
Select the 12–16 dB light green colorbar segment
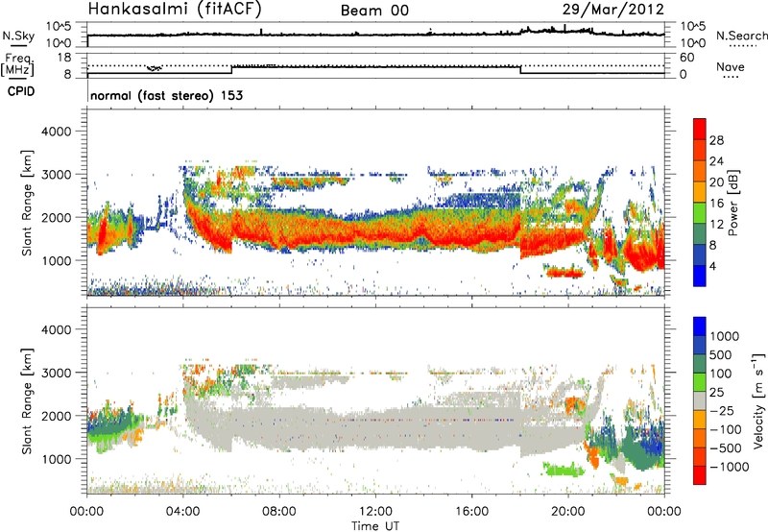[x=700, y=213]
